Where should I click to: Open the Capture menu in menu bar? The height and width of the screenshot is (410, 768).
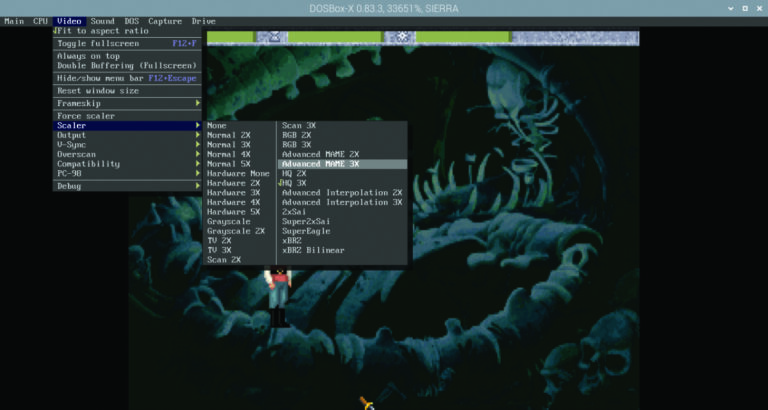[165, 21]
